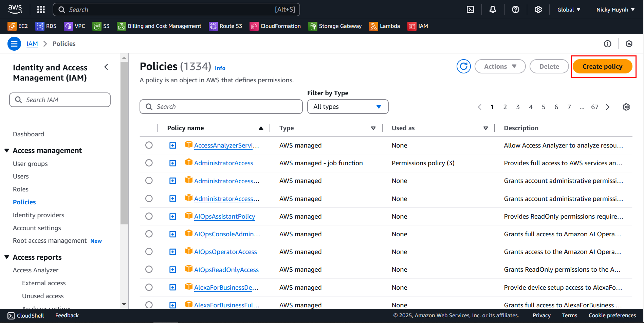Open Storage Gateway shortcut
The height and width of the screenshot is (323, 644).
[335, 26]
